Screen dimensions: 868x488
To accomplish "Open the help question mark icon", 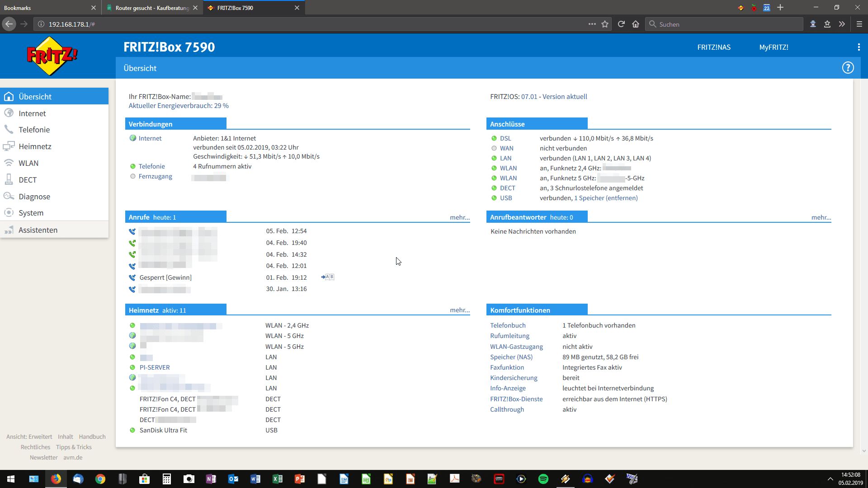I will point(848,68).
